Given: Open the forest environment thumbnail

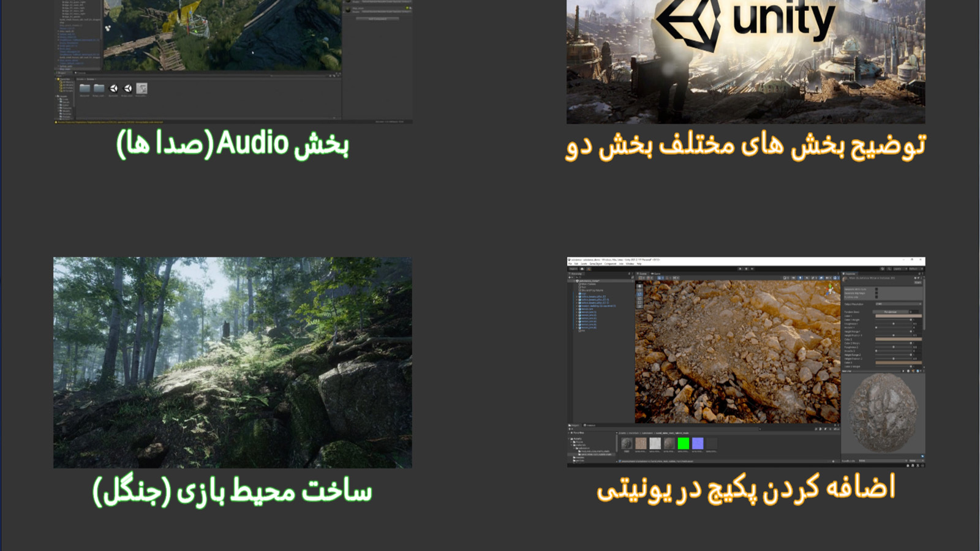Looking at the screenshot, I should pyautogui.click(x=233, y=362).
